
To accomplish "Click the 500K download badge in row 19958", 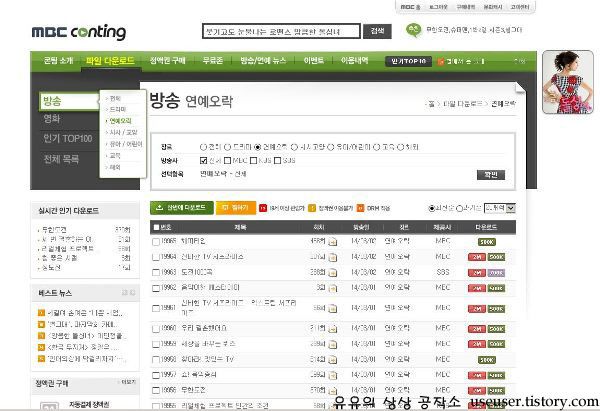I will click(487, 360).
